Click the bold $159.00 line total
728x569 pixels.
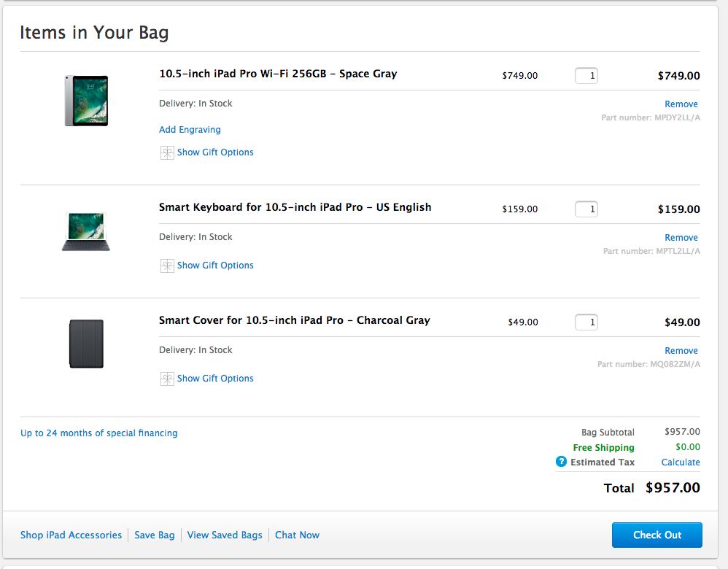point(679,209)
